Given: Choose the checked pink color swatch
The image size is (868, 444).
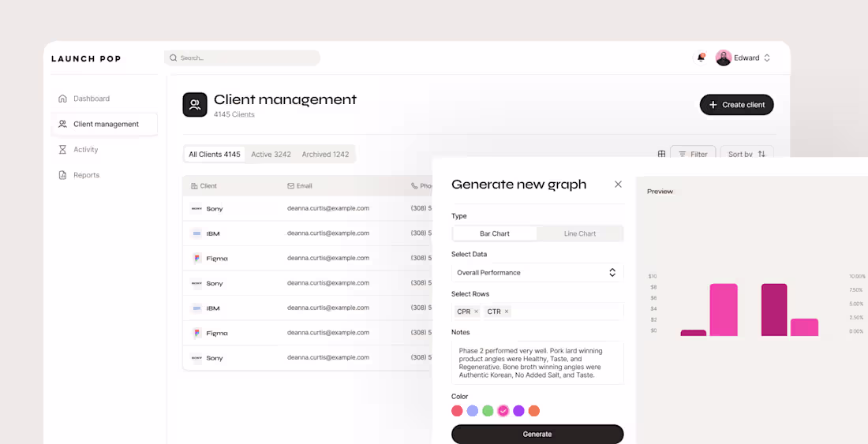Looking at the screenshot, I should coord(503,411).
